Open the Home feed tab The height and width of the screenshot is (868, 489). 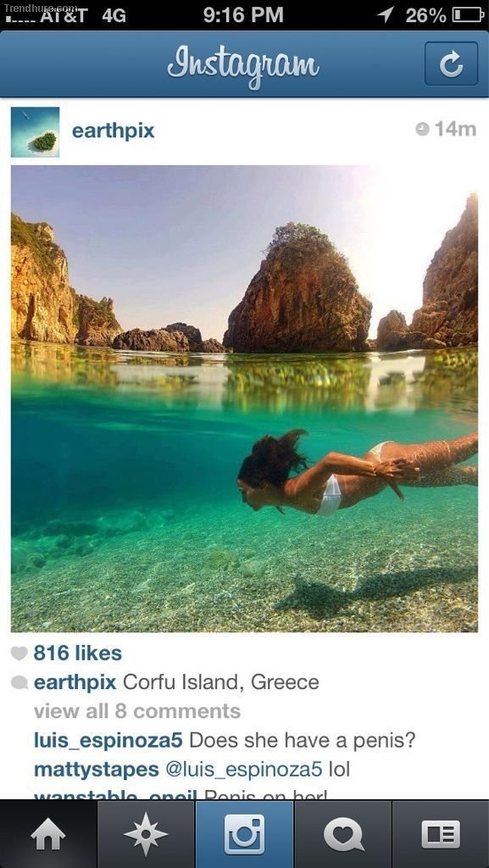(48, 834)
